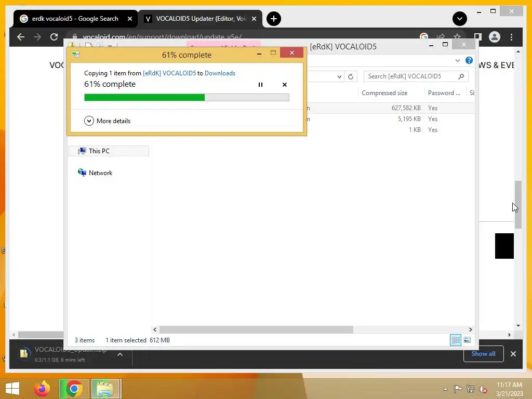Close the VOCALOID5 Updater tab

pyautogui.click(x=254, y=19)
